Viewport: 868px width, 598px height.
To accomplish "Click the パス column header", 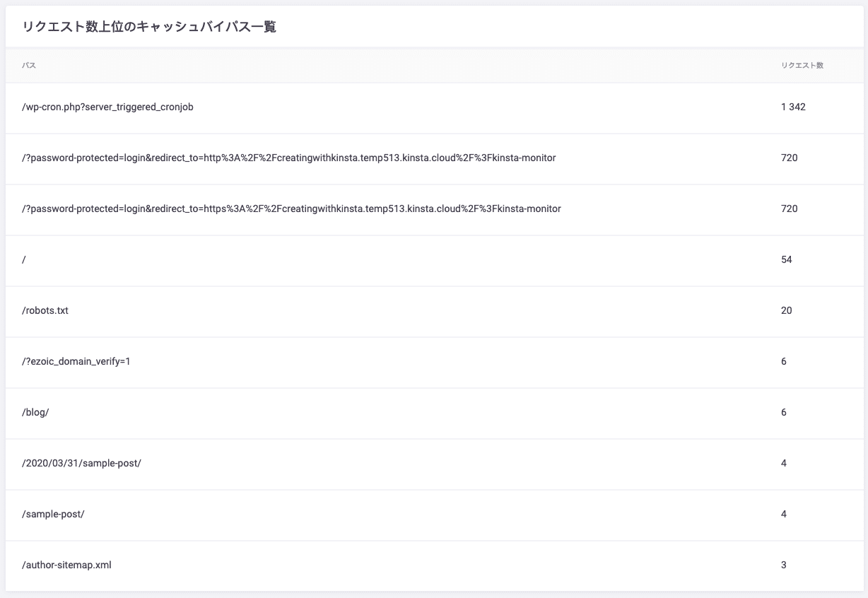I will click(x=29, y=66).
